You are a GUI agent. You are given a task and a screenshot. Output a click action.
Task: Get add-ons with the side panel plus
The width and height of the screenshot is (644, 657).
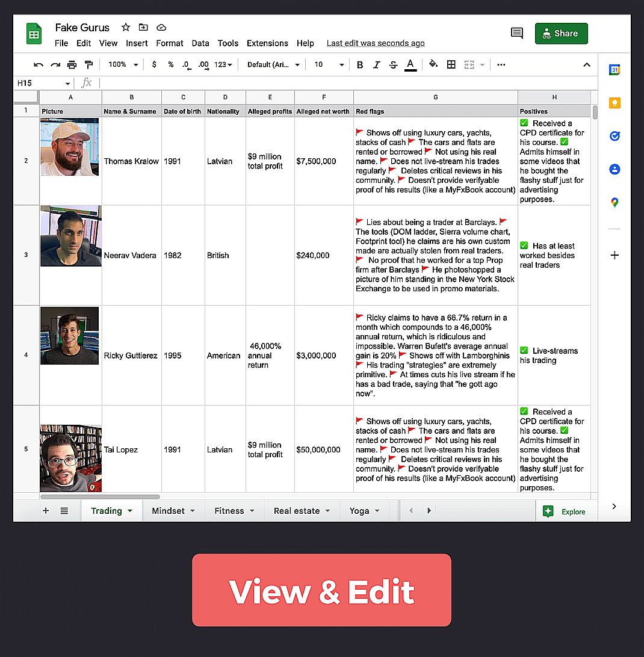coord(615,255)
